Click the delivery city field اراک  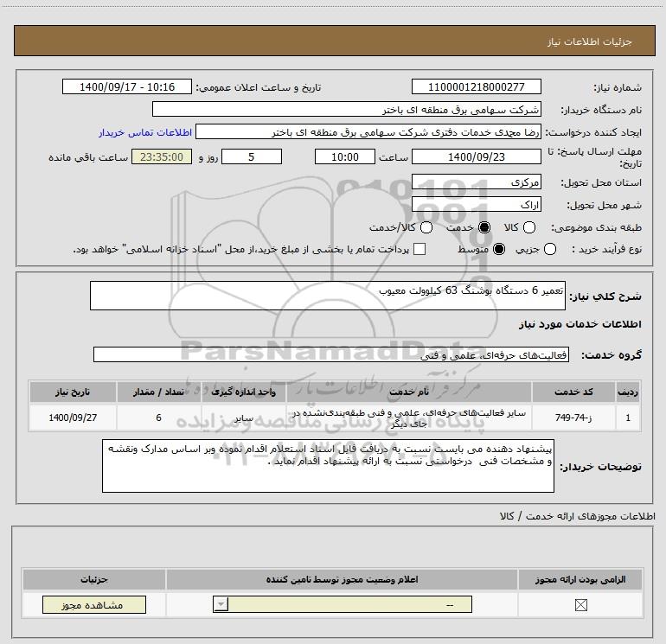click(476, 204)
